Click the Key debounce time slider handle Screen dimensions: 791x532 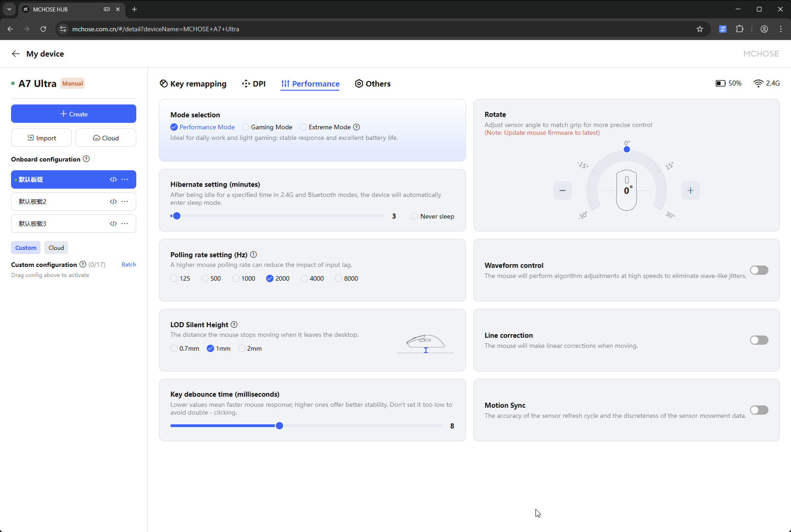279,426
